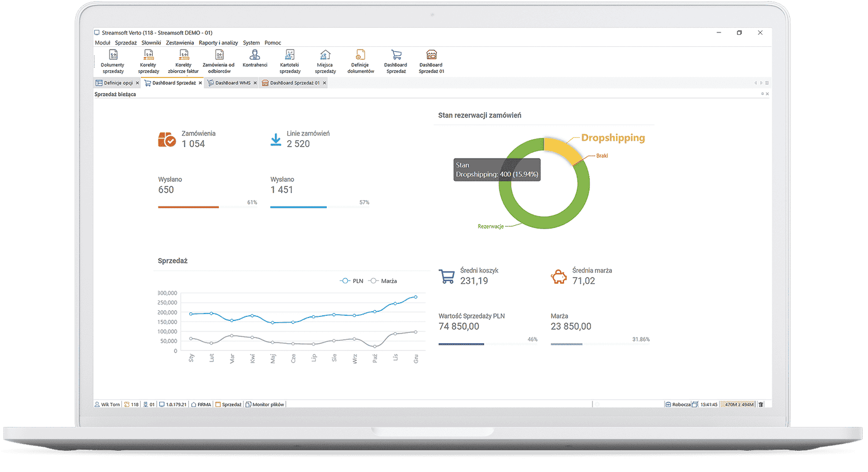Launch the DashBoard Sprzedaż toolbar icon
The width and height of the screenshot is (868, 472).
pyautogui.click(x=396, y=62)
